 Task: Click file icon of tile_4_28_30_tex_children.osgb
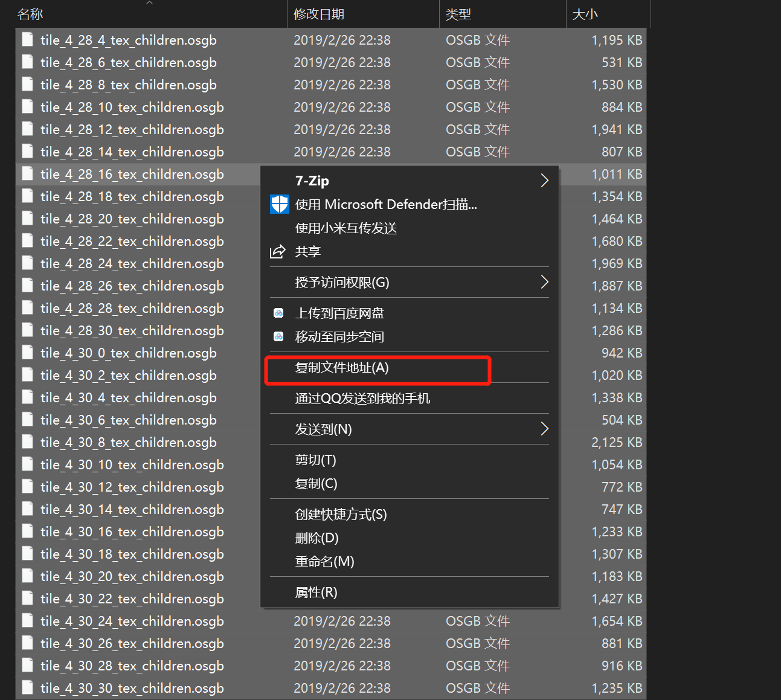pyautogui.click(x=27, y=330)
